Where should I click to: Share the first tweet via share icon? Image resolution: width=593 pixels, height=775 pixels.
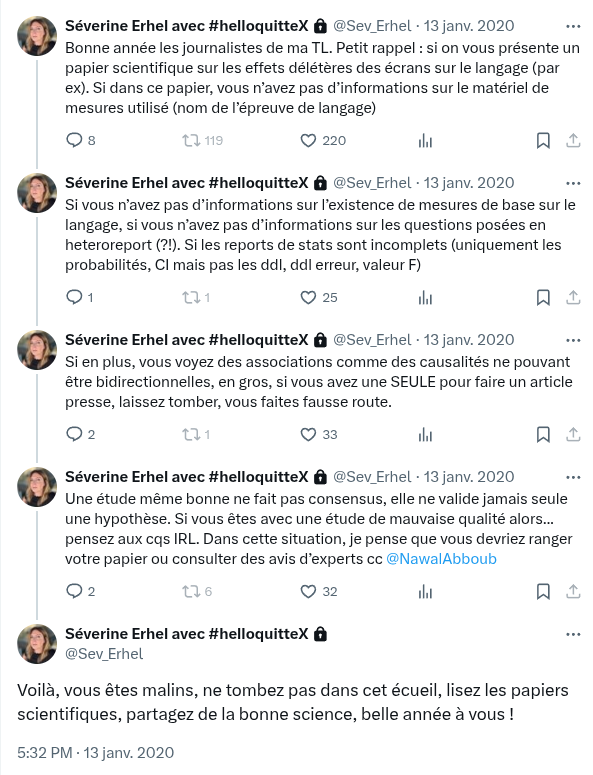coord(573,141)
